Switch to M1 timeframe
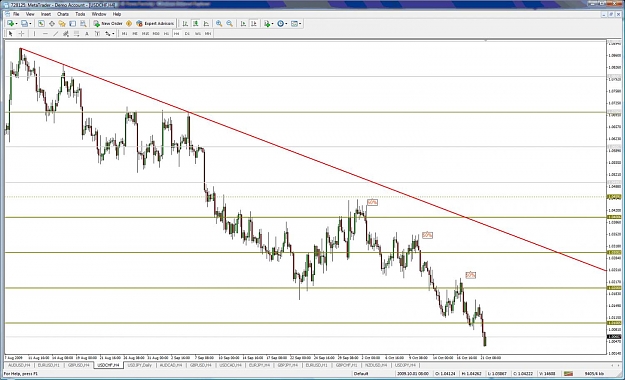Viewport: 625px width, 380px height. coord(124,33)
